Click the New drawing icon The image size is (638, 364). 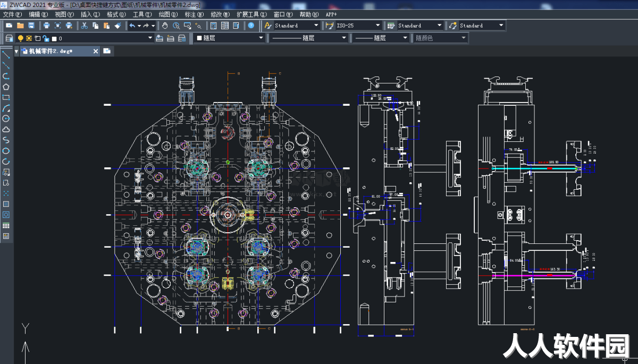point(9,26)
